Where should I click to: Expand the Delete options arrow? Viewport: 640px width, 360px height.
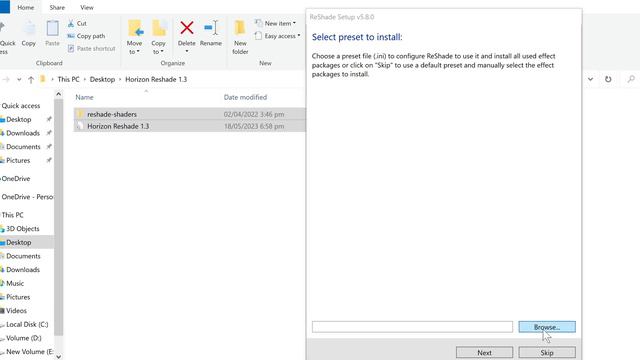click(x=187, y=51)
